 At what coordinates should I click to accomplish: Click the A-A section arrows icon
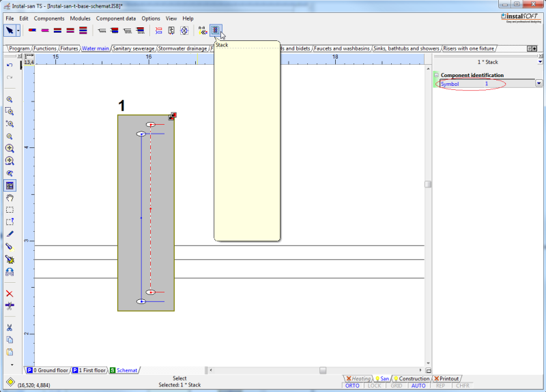click(203, 31)
